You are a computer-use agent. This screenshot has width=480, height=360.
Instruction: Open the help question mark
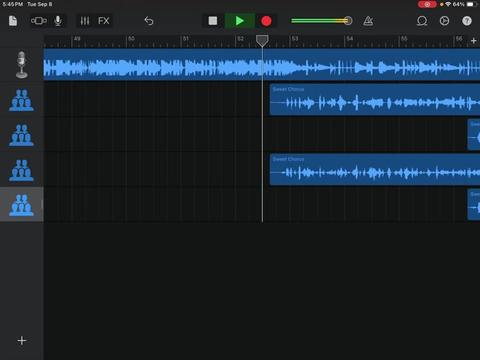coord(467,21)
